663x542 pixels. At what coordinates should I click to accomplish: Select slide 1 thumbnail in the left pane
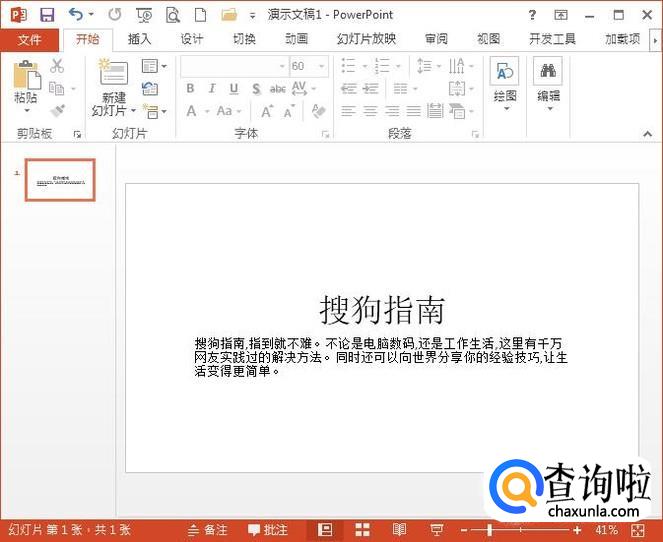(x=60, y=180)
